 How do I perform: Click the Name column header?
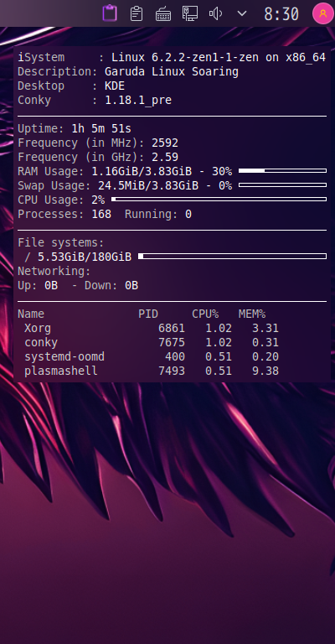31,314
